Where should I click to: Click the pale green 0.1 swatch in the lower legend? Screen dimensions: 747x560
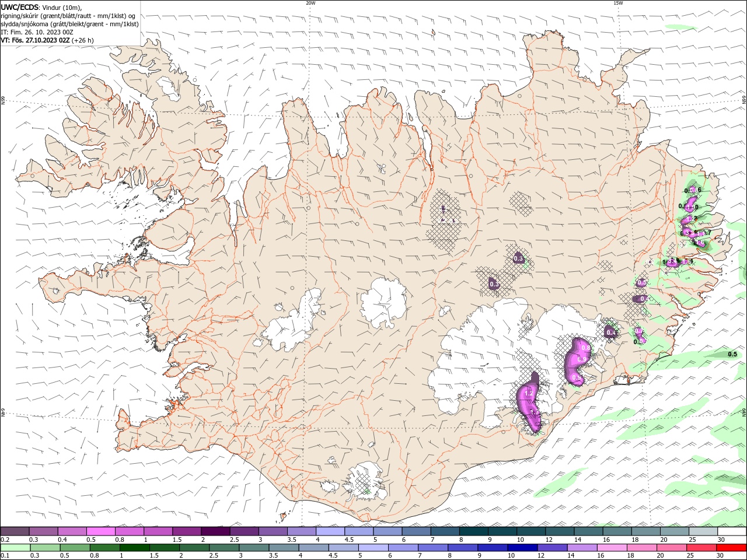point(15,548)
